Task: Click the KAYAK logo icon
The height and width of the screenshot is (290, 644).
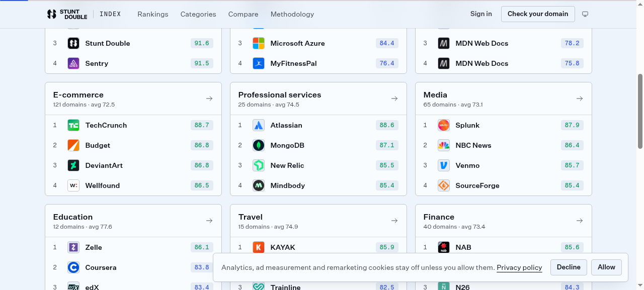Action: pos(259,247)
